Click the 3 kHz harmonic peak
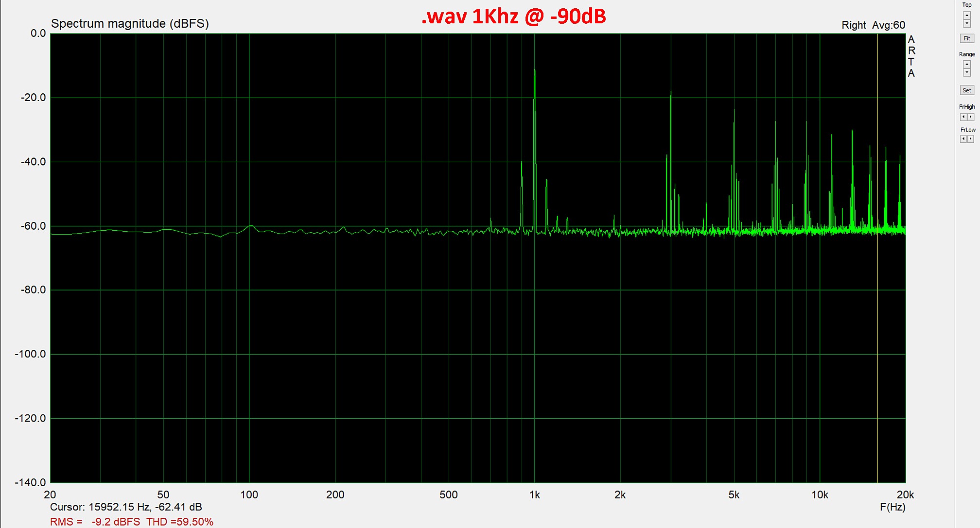This screenshot has height=528, width=980. (x=671, y=92)
